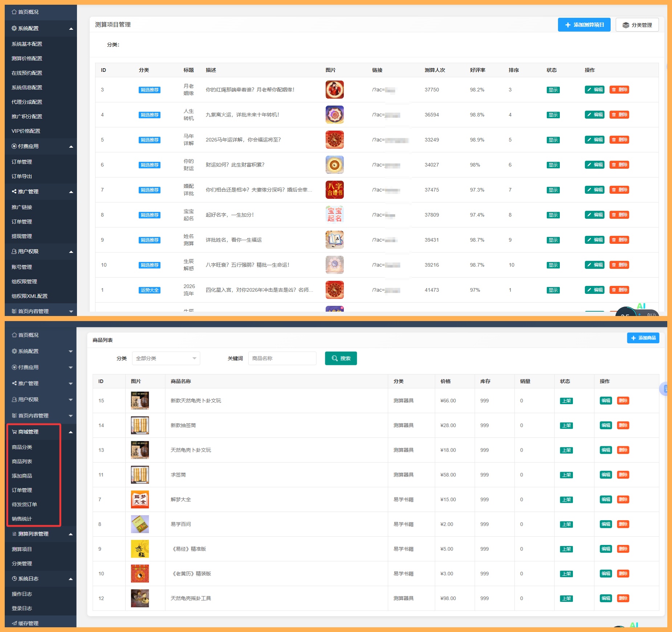Click the 八字合婚书 image icon
This screenshot has width=672, height=632.
point(334,190)
